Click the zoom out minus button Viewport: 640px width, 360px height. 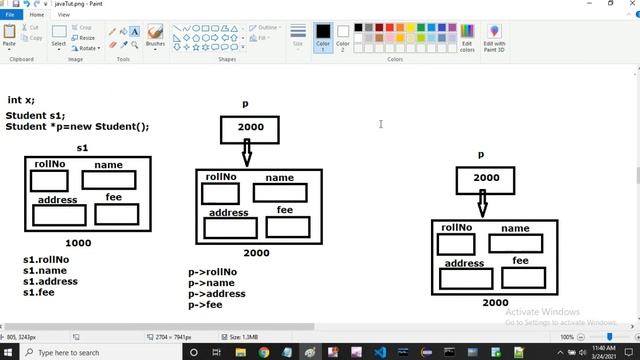pyautogui.click(x=581, y=337)
